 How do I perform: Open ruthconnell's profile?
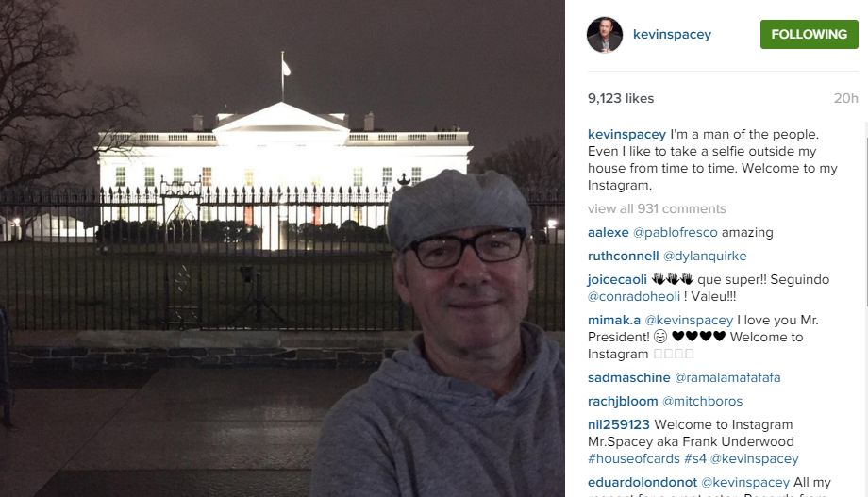point(623,256)
